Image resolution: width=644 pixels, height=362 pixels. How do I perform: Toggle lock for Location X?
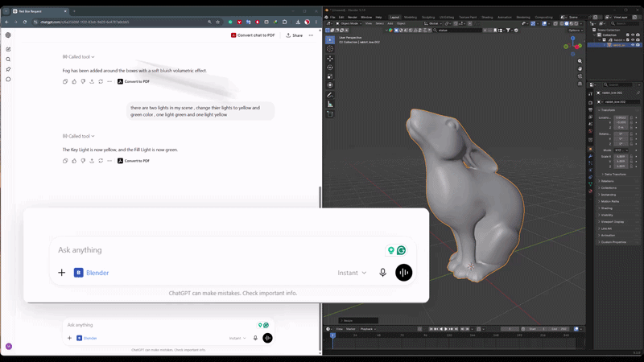coord(631,117)
